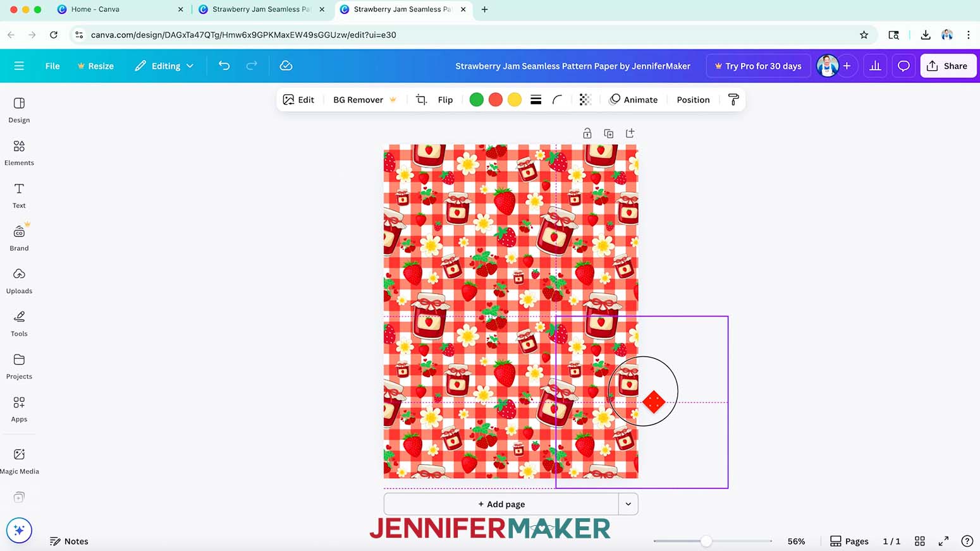Enter fullscreen presentation mode
This screenshot has height=551, width=980.
tap(943, 542)
